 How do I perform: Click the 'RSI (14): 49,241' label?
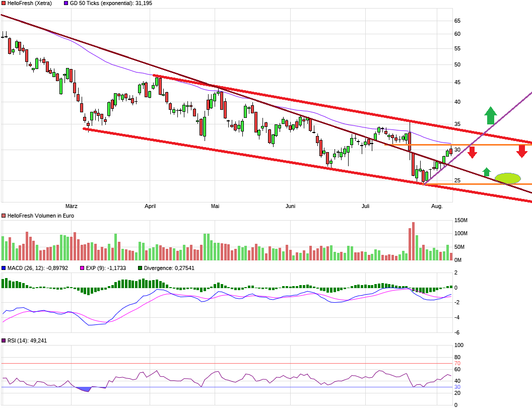(x=27, y=341)
